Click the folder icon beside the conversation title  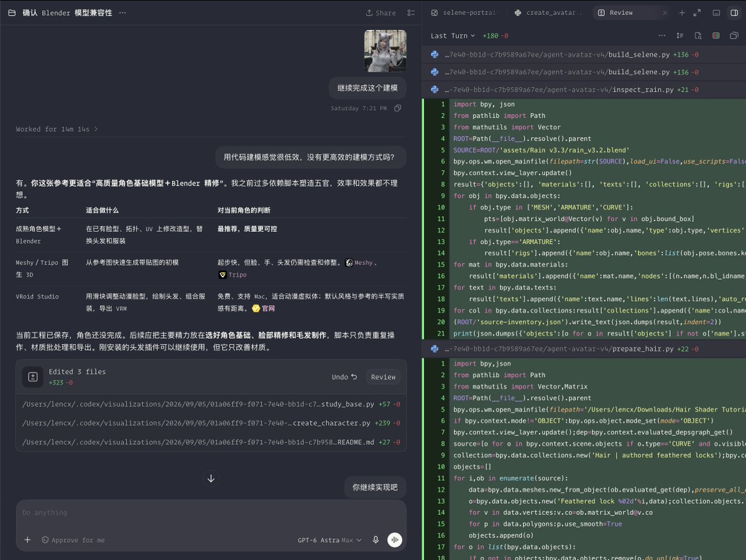point(12,12)
